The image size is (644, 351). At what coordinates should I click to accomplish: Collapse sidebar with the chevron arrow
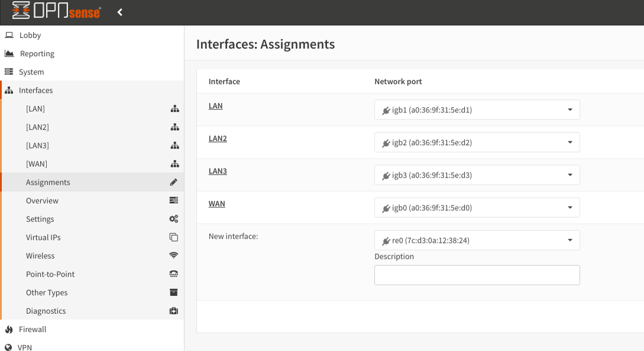tap(120, 12)
